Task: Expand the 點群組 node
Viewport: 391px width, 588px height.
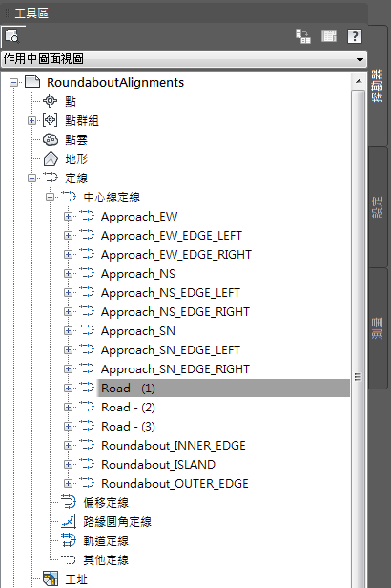Action: coord(31,120)
